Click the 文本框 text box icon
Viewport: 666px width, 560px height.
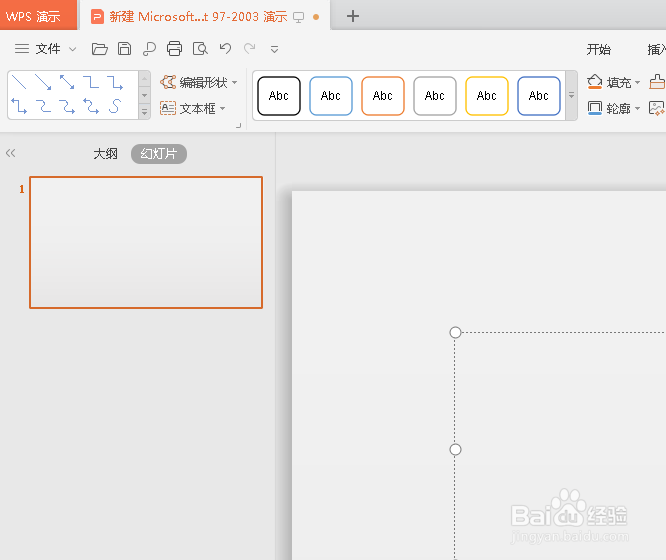click(168, 108)
